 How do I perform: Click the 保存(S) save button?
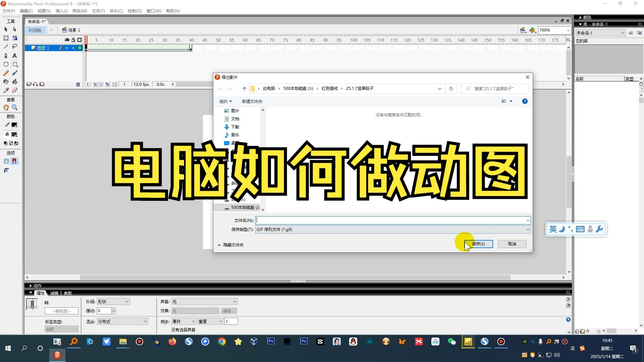(x=479, y=244)
